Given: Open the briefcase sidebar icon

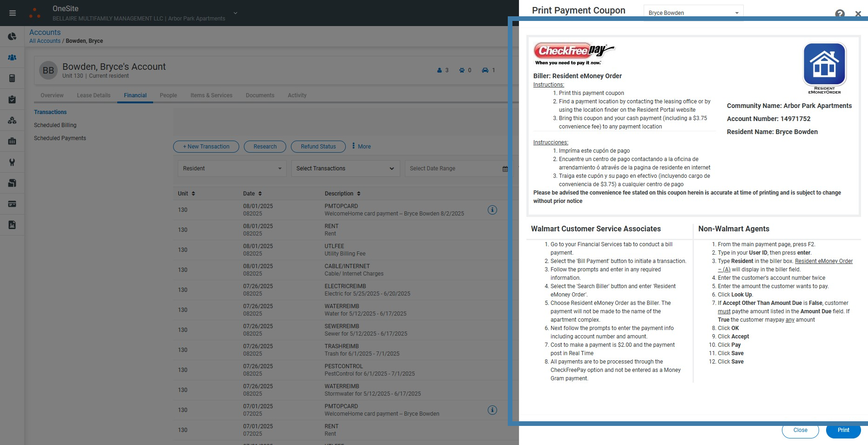Looking at the screenshot, I should [12, 141].
